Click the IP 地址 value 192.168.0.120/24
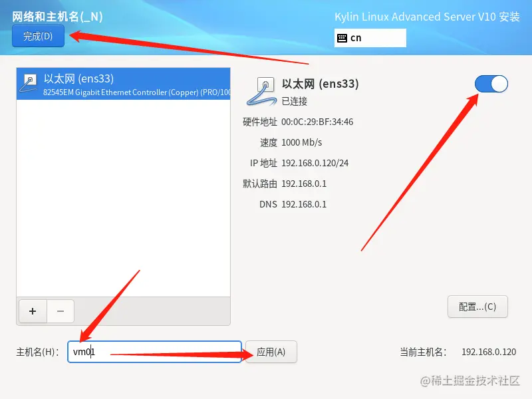Viewport: 532px width, 399px height. tap(315, 163)
